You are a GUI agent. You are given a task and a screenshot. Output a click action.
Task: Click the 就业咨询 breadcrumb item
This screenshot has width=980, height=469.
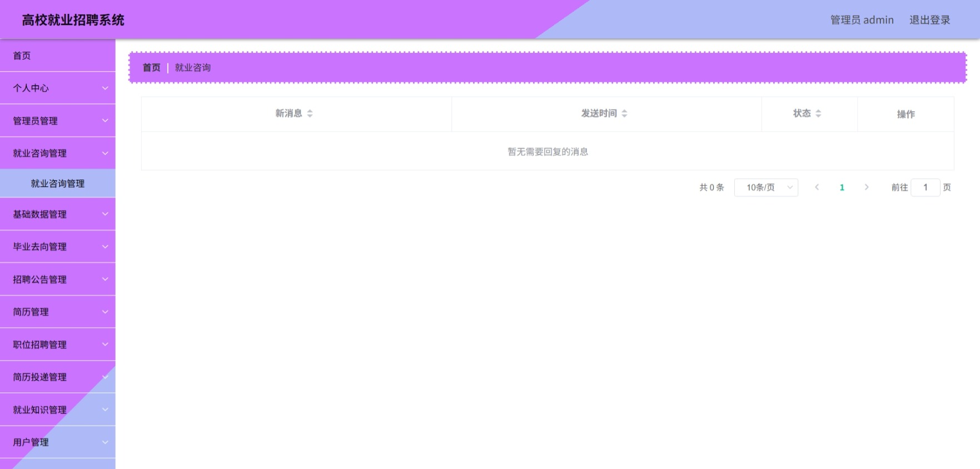193,68
